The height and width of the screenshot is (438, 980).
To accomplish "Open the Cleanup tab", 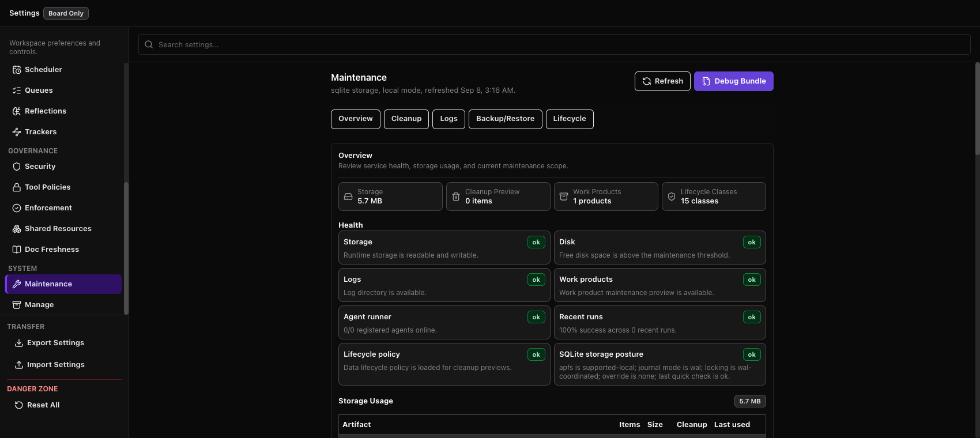I will [406, 119].
